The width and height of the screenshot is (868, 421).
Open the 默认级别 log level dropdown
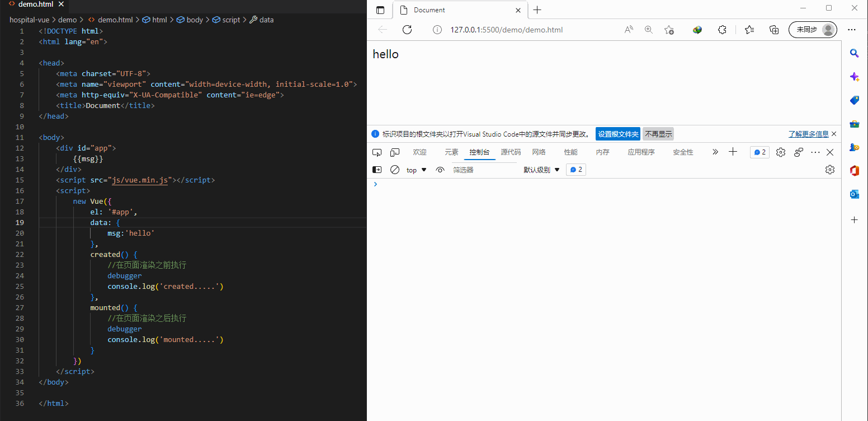541,170
